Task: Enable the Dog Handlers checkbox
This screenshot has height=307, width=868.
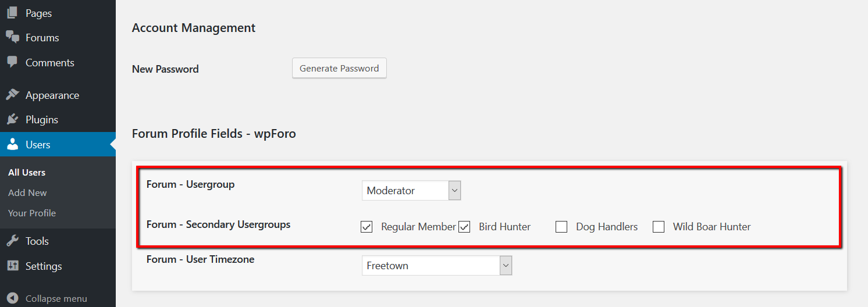Action: (x=561, y=227)
